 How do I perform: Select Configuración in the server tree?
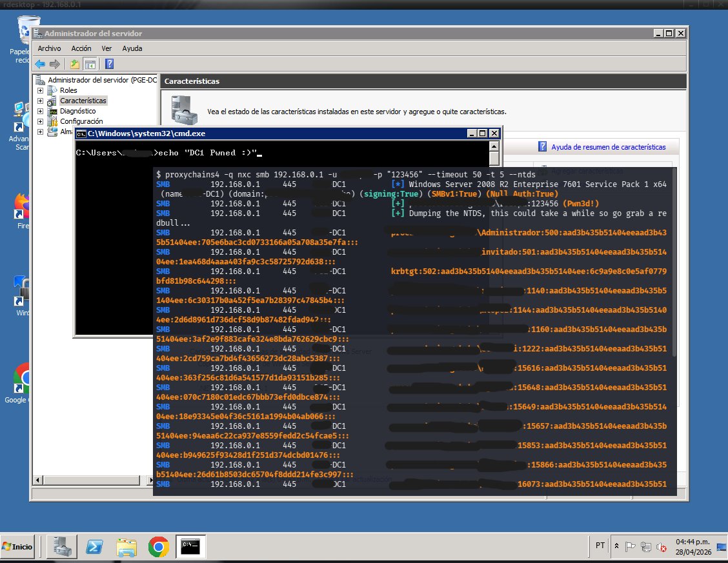tap(81, 121)
